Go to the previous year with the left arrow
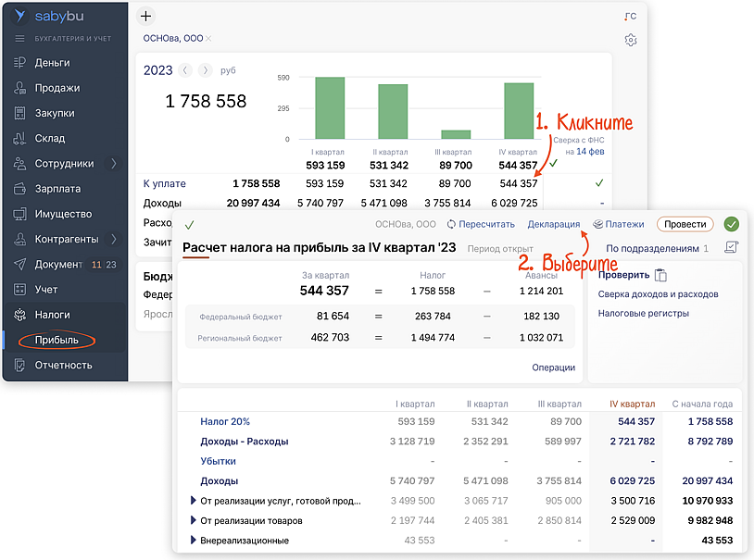The height and width of the screenshot is (560, 754). pos(185,70)
